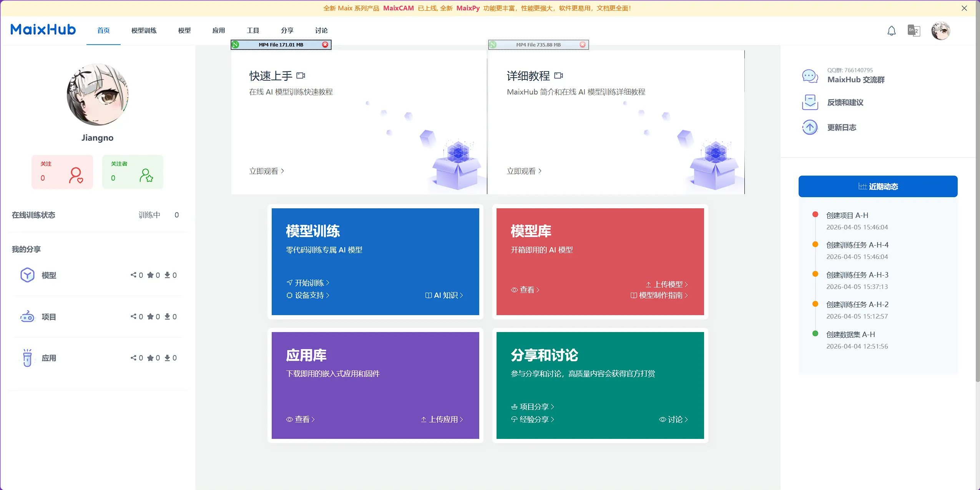
Task: Open the 应用 nav tab
Action: tap(219, 30)
